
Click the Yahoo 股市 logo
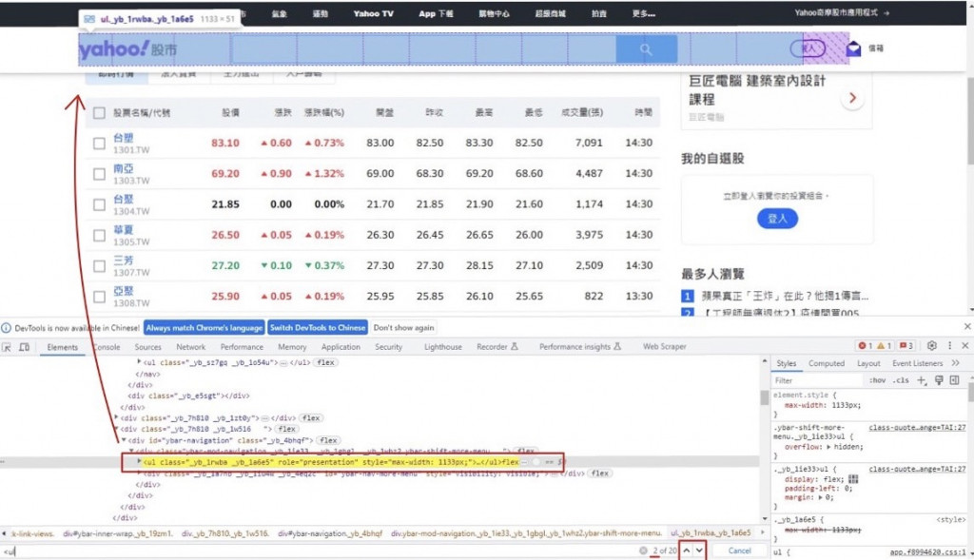[x=128, y=49]
